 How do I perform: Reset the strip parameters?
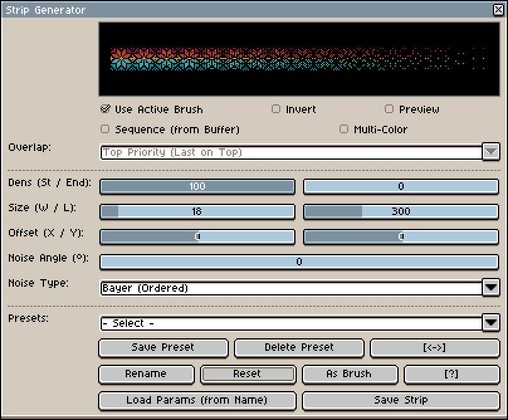pos(247,374)
